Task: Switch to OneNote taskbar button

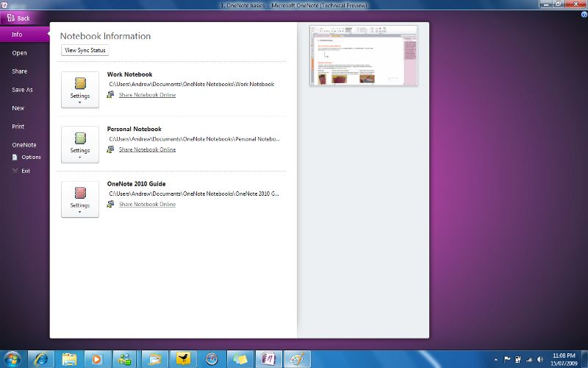Action: (268, 359)
